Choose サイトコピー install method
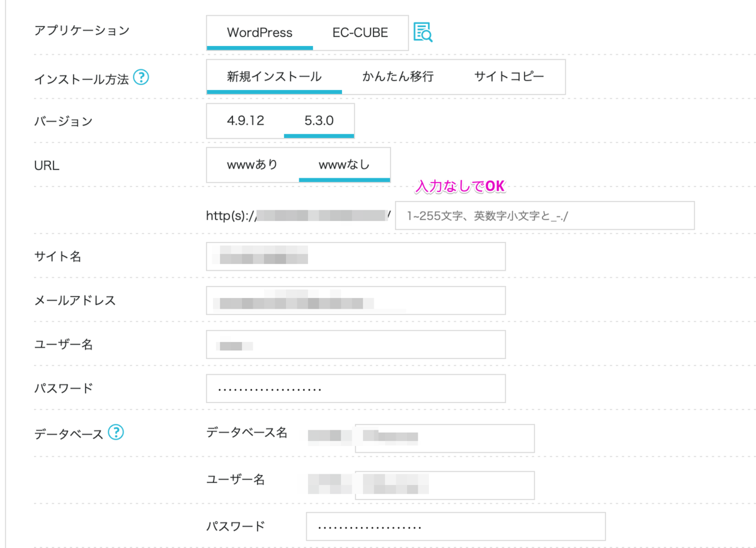 pyautogui.click(x=509, y=77)
